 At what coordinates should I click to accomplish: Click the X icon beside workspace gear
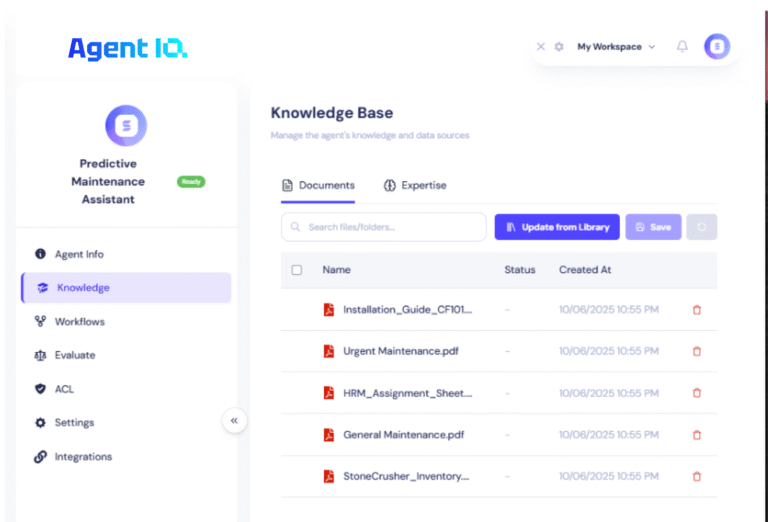[541, 47]
